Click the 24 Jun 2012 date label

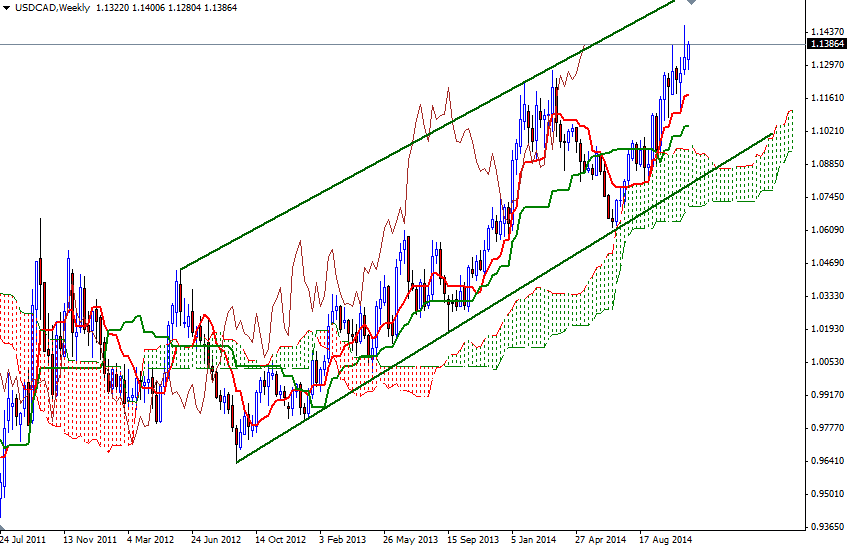pos(216,539)
